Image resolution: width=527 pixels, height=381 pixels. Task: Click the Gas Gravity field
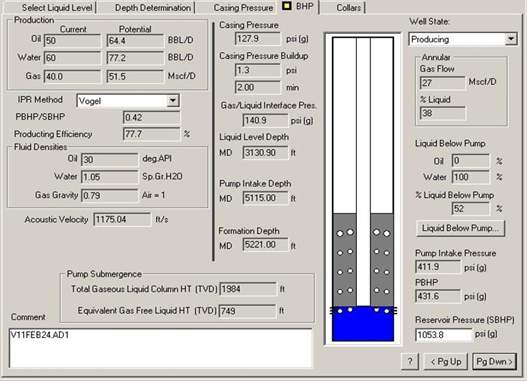click(110, 196)
